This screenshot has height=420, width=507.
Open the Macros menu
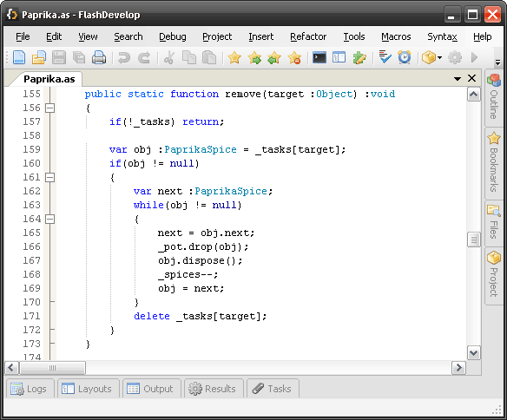click(x=396, y=36)
